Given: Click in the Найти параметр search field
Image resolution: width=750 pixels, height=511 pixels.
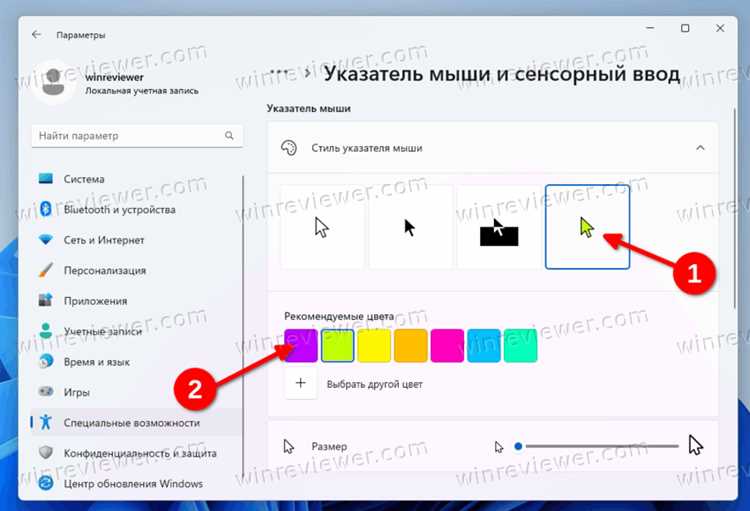Looking at the screenshot, I should click(x=137, y=136).
